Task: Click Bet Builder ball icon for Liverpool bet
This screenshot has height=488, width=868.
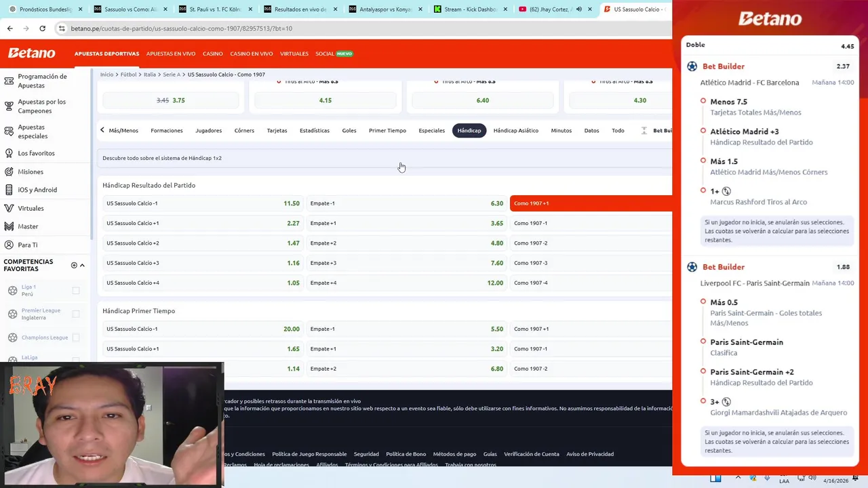Action: coord(692,267)
